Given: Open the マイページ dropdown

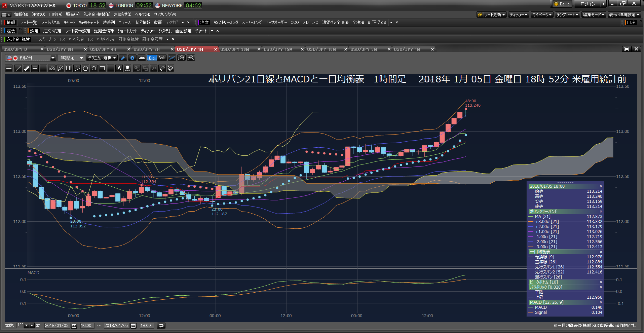Looking at the screenshot, I should point(542,14).
